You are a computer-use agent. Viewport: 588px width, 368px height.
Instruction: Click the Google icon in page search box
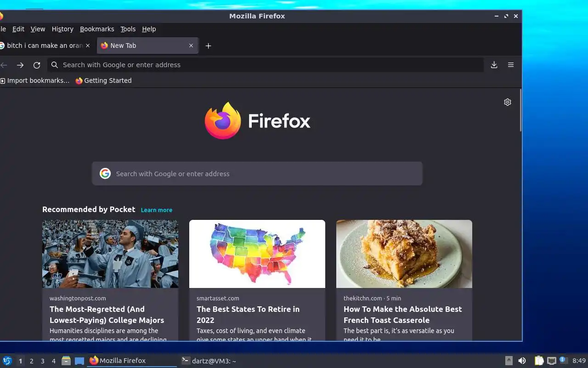105,173
